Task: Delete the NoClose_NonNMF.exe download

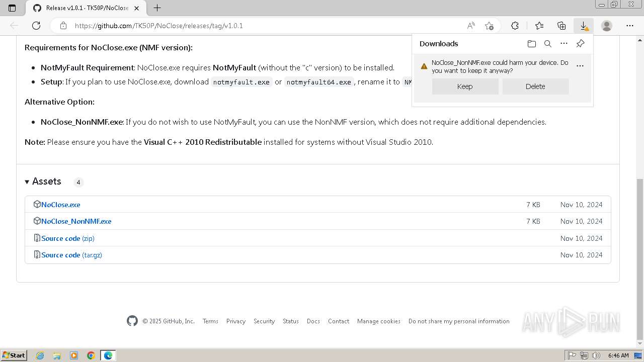Action: tap(535, 86)
